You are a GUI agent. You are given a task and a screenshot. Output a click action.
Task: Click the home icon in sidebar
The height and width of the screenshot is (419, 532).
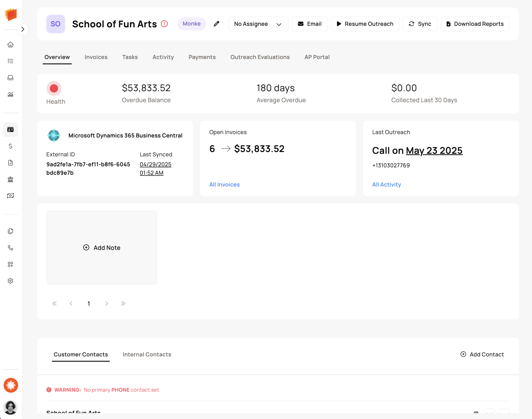[10, 44]
